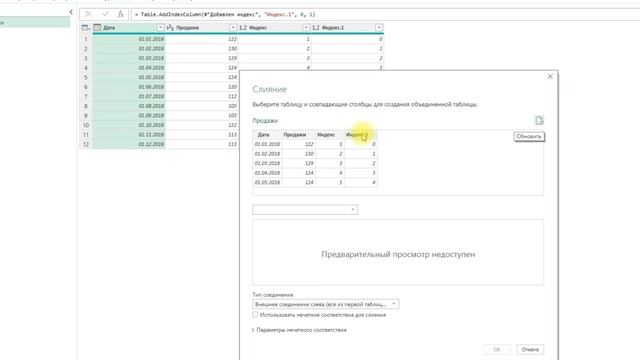
Task: Click the 01.01.2018 cell in main grid
Action: pyautogui.click(x=129, y=39)
